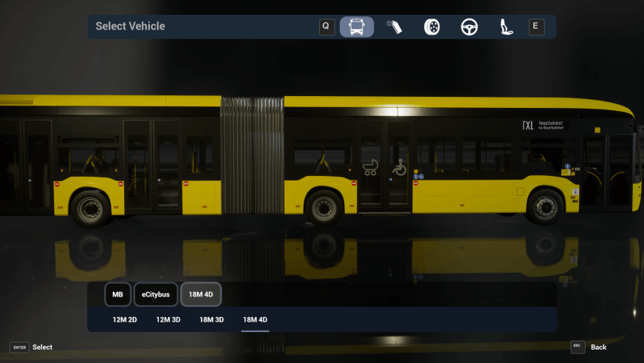Click the Back label

pyautogui.click(x=598, y=347)
